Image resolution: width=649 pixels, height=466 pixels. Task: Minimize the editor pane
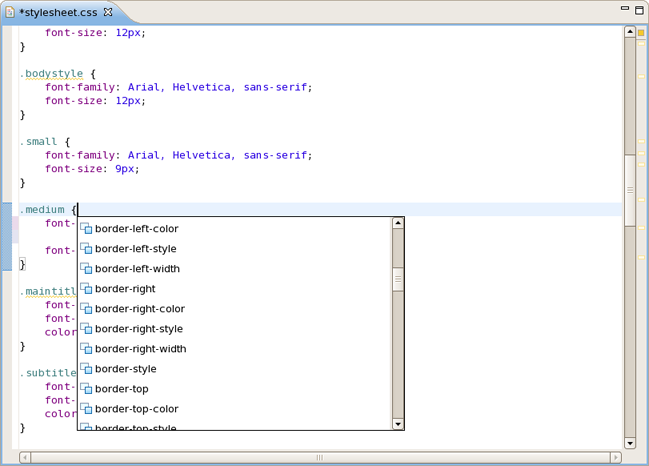pyautogui.click(x=625, y=8)
